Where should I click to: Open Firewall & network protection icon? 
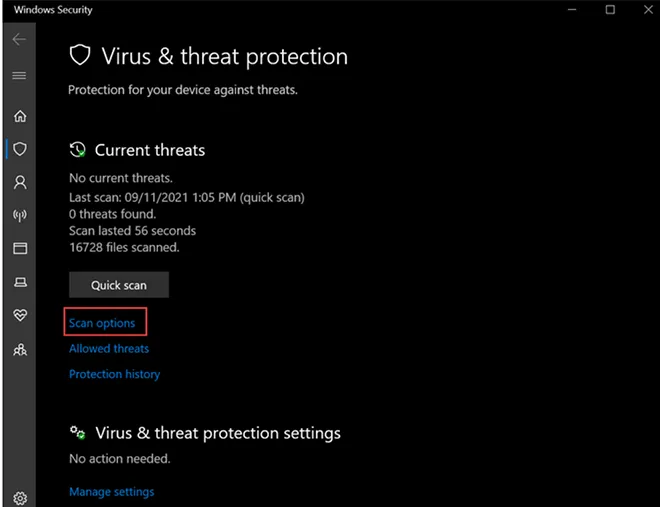20,215
